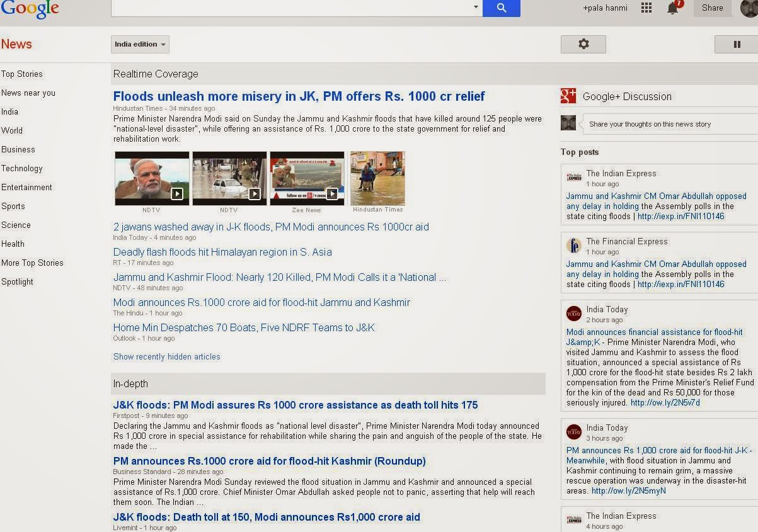The height and width of the screenshot is (532, 758).
Task: Open the Sports section
Action: coord(13,206)
